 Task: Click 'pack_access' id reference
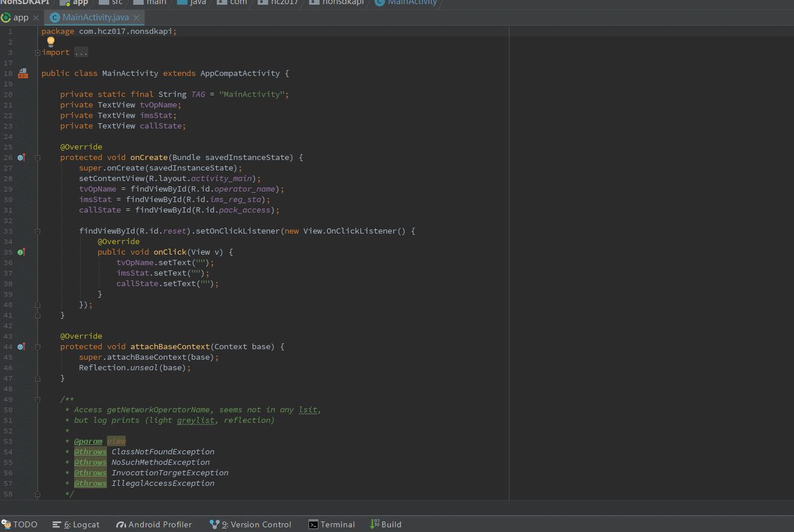[x=245, y=210]
